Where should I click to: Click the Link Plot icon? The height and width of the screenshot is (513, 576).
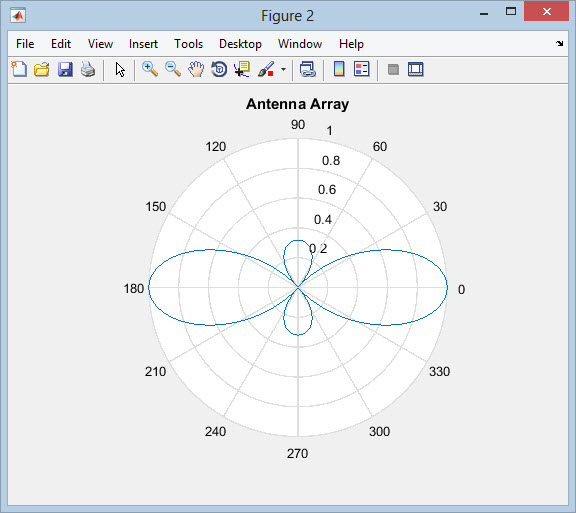(307, 69)
